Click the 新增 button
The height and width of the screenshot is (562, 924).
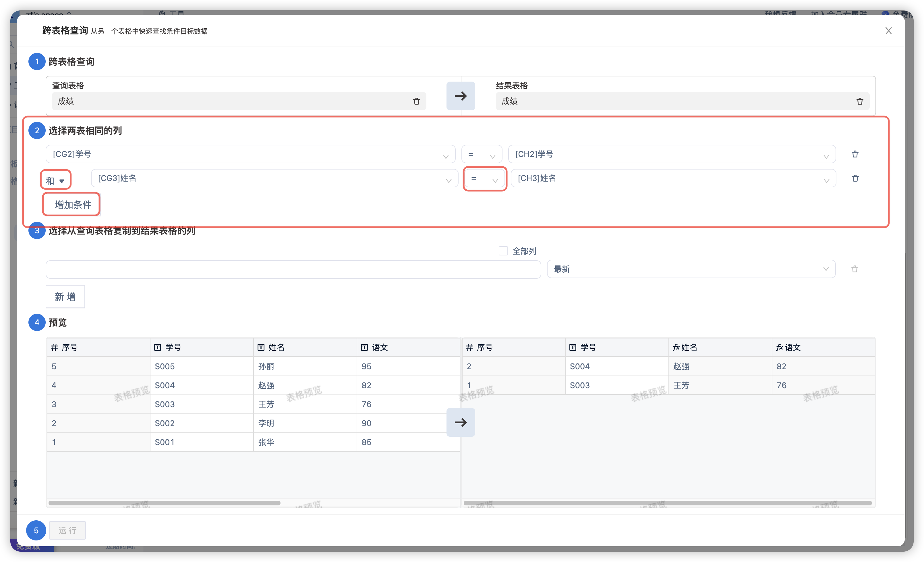click(65, 297)
